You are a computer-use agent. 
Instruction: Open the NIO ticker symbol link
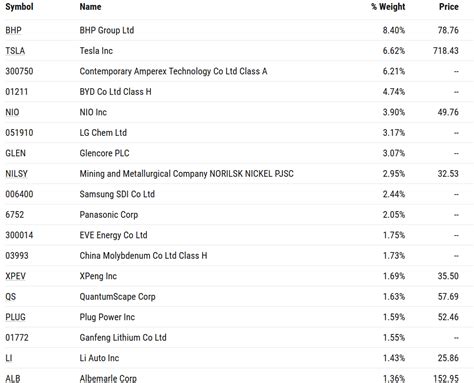(12, 112)
